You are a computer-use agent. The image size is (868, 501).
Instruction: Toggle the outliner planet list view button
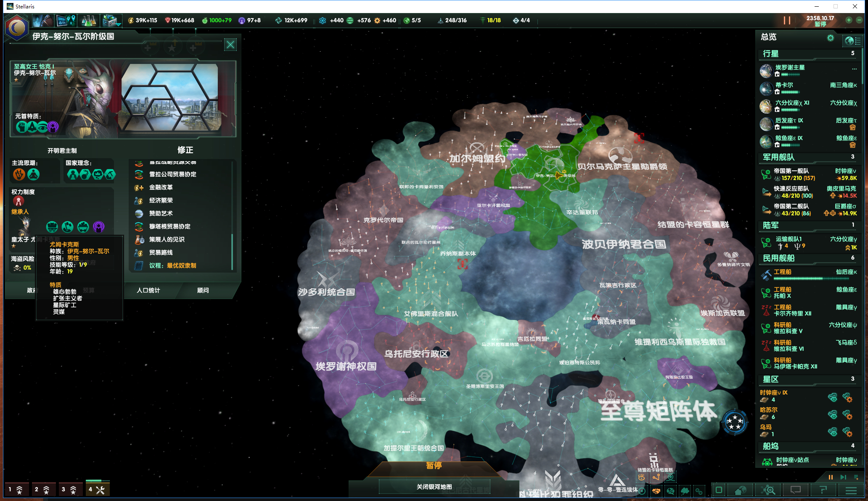(852, 40)
